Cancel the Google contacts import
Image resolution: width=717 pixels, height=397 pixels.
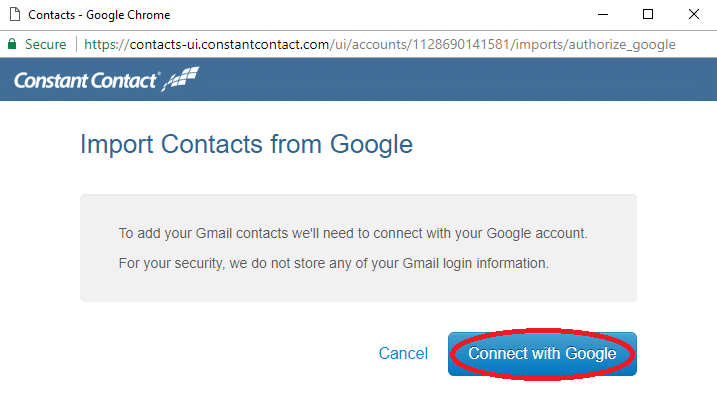[x=403, y=354]
